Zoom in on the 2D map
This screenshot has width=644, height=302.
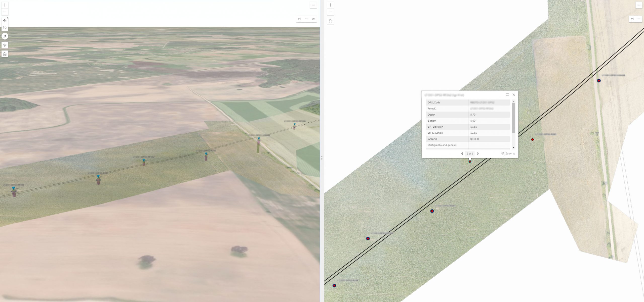click(331, 5)
